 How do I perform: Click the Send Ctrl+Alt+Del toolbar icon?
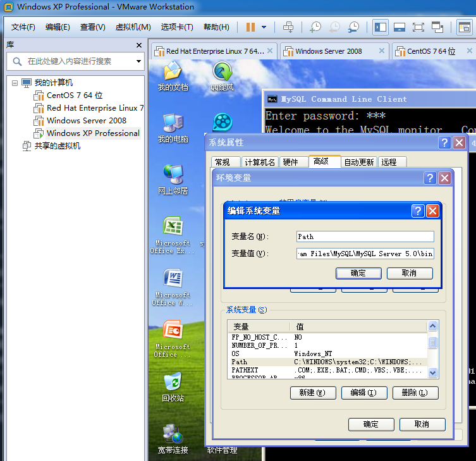[x=288, y=27]
